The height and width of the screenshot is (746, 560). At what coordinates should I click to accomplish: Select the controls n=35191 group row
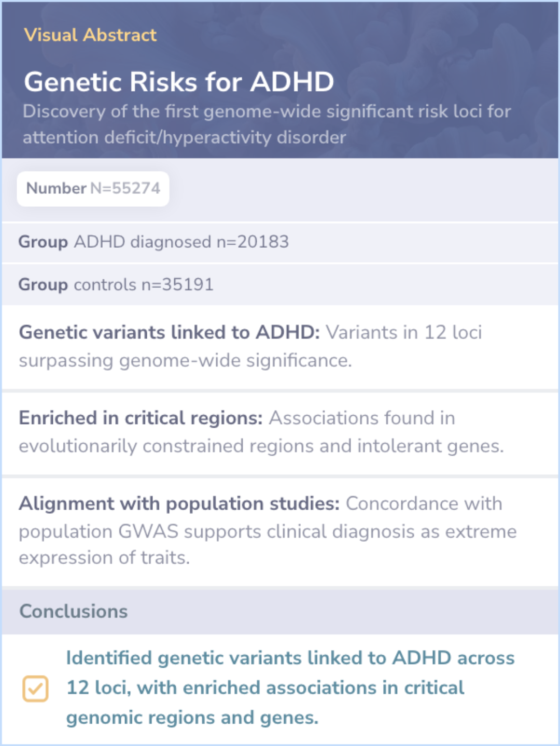[280, 284]
